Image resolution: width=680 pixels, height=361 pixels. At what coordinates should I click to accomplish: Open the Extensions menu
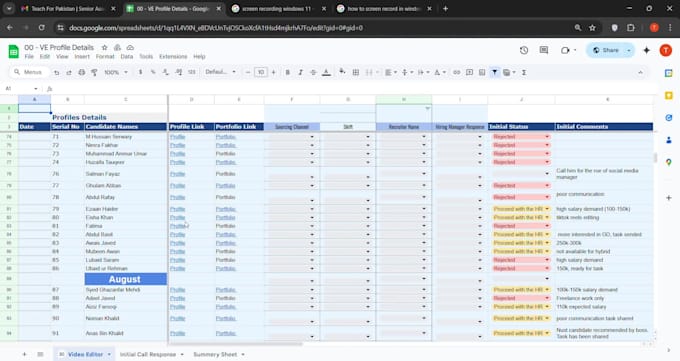[173, 56]
